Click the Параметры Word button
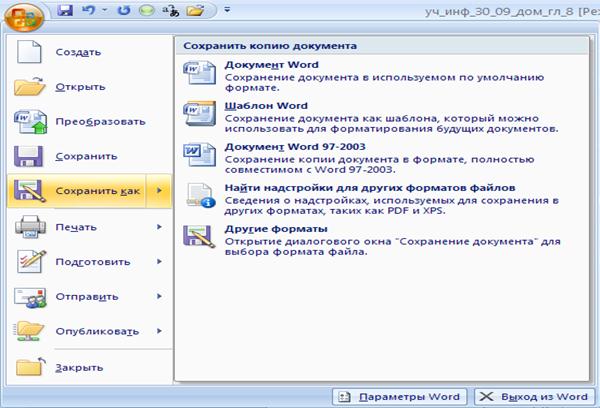This screenshot has width=600, height=408. [x=399, y=397]
